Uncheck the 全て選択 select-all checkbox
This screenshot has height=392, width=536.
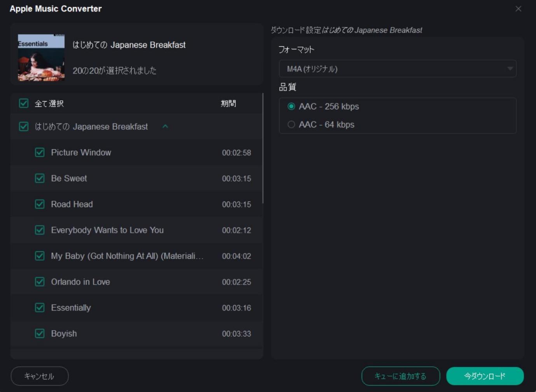24,103
